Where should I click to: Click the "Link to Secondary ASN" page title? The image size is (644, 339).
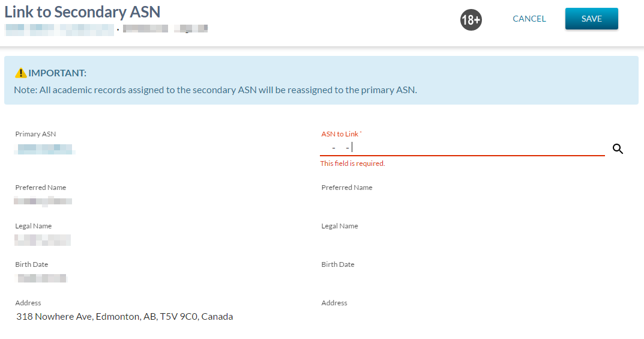tap(83, 12)
